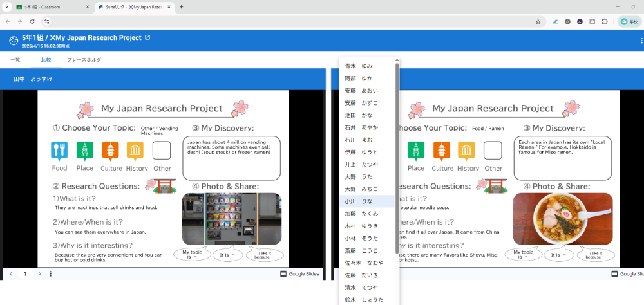The height and width of the screenshot is (305, 644).
Task: Bookmark this page with the star icon
Action: [538, 21]
